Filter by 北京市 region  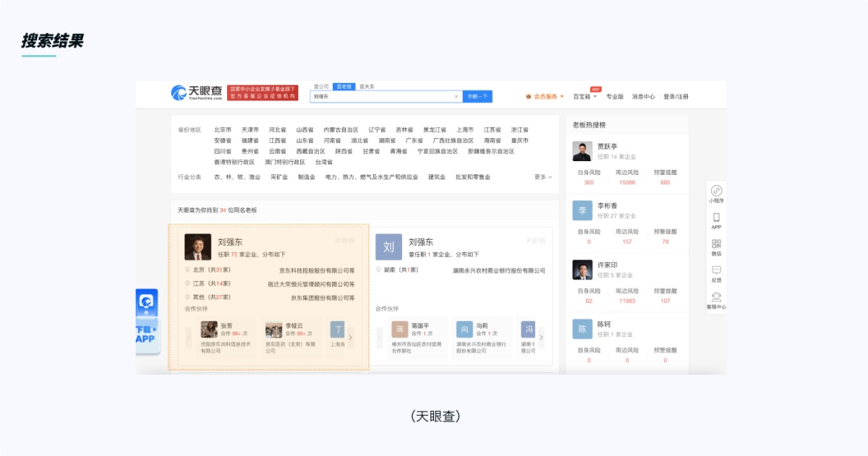(223, 130)
